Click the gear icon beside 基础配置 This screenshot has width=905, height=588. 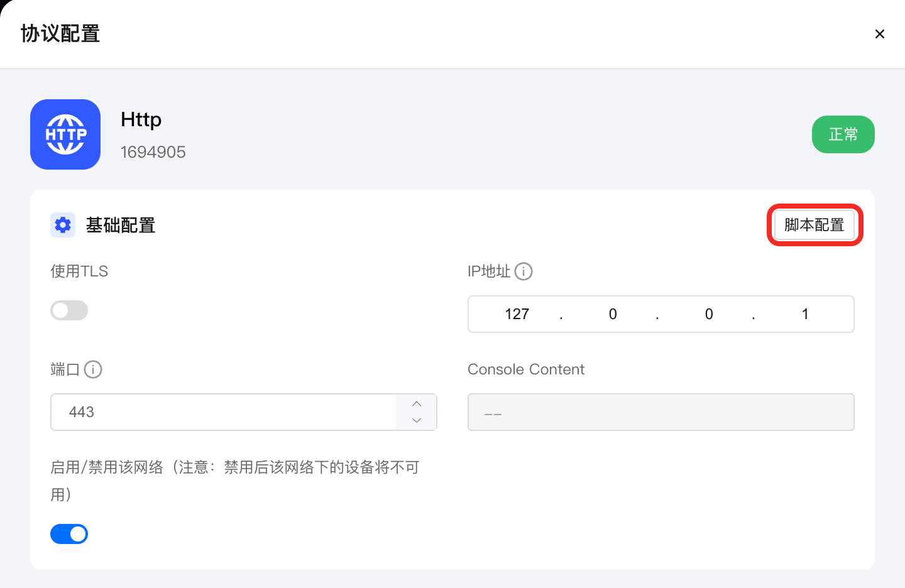pos(63,225)
